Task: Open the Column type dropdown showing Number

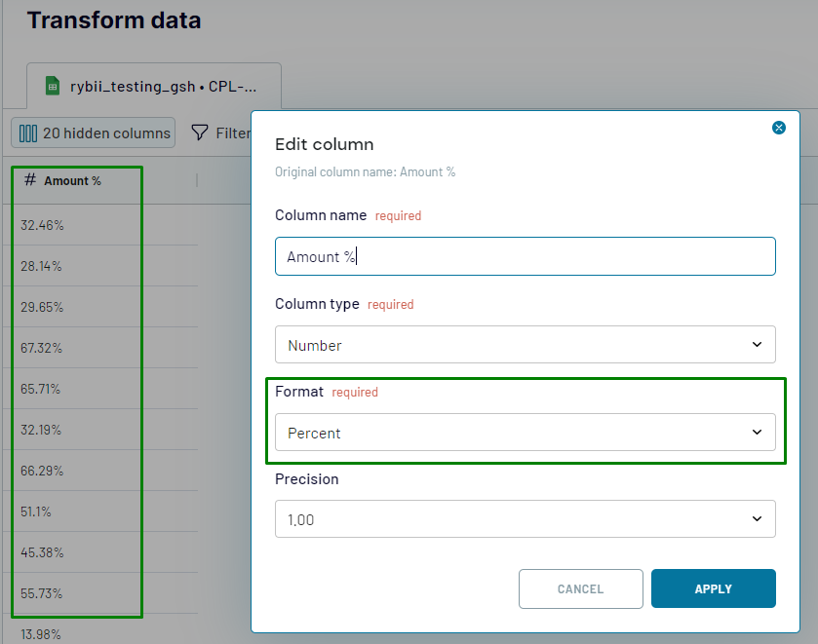Action: [525, 345]
